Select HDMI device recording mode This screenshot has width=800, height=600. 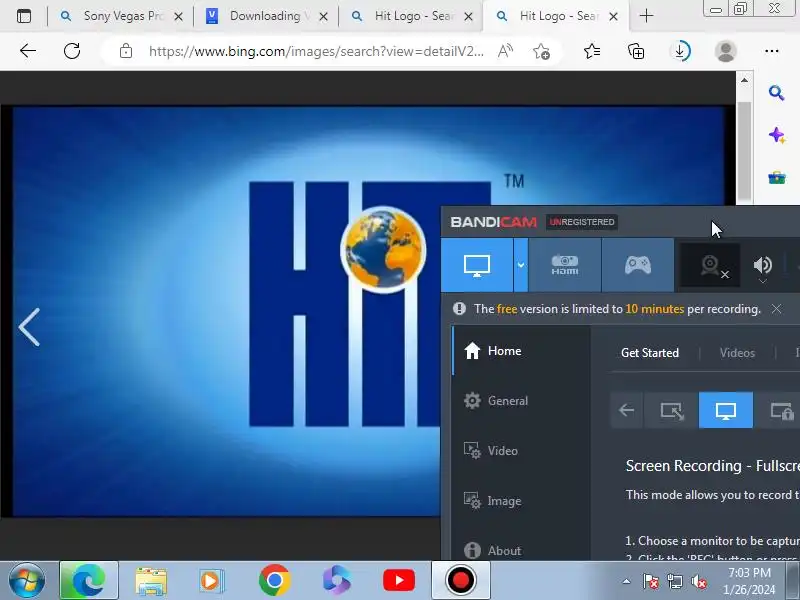click(565, 265)
